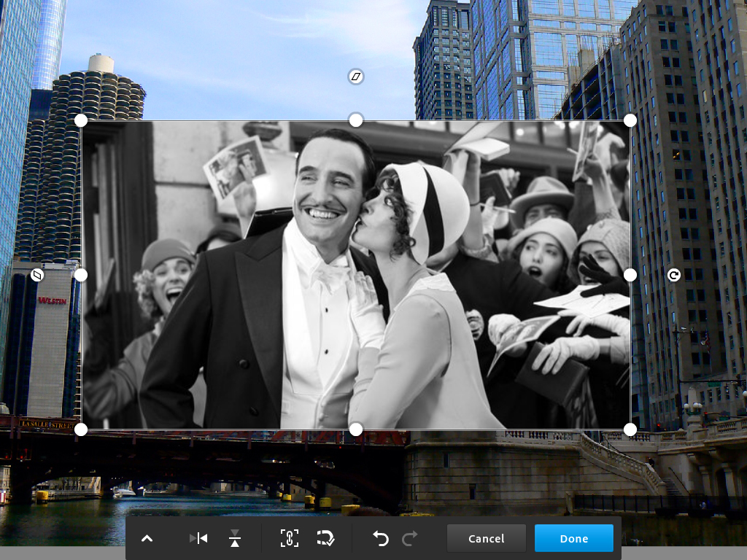Click the left-middle edge handle
The height and width of the screenshot is (560, 747).
click(x=81, y=275)
